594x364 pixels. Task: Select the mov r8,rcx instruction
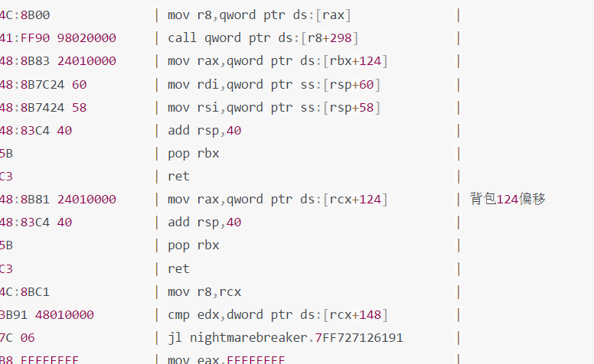click(204, 291)
